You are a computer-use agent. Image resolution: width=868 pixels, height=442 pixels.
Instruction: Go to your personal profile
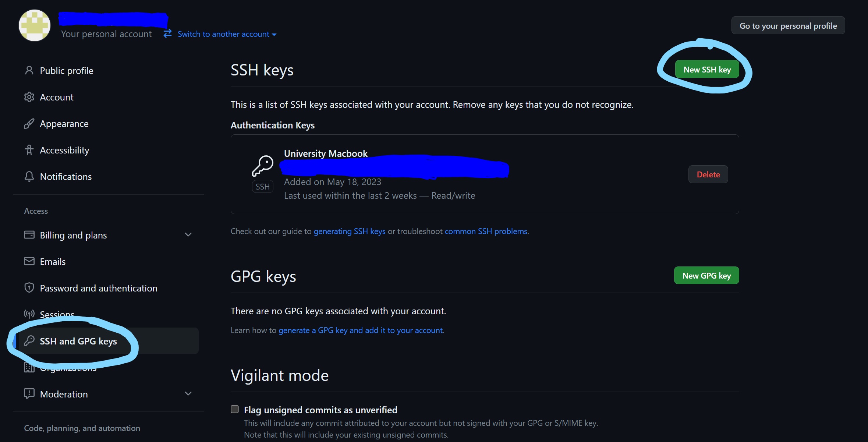[x=788, y=25]
